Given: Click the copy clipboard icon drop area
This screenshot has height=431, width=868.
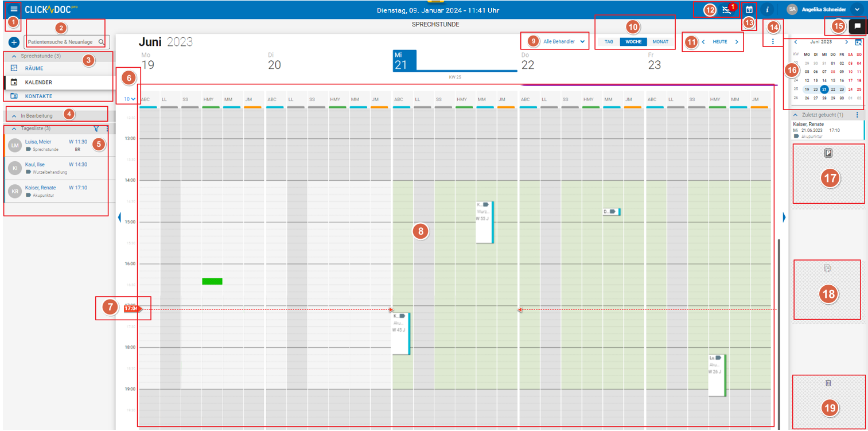Looking at the screenshot, I should (827, 268).
